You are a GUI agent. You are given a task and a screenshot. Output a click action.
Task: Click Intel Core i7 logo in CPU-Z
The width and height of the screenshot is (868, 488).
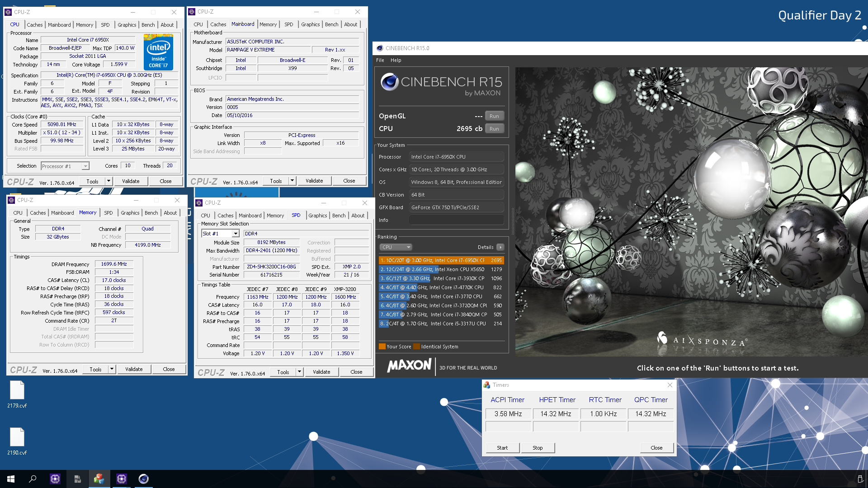(158, 52)
